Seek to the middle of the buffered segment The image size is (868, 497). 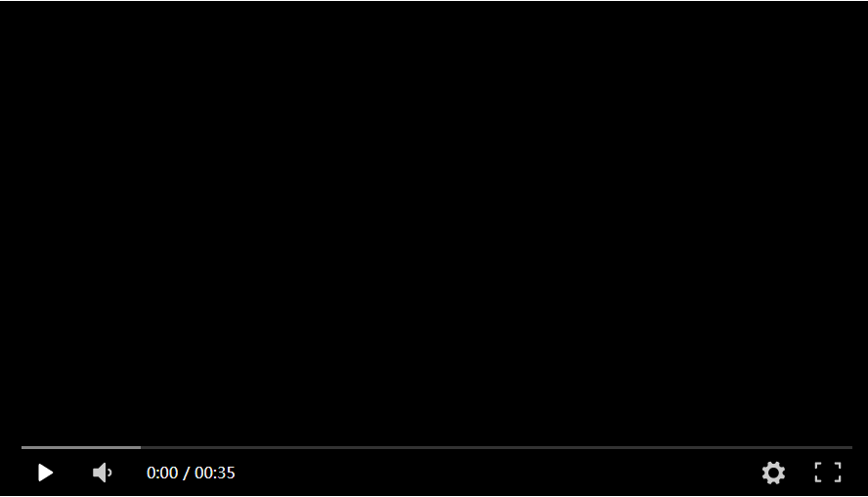pos(81,447)
